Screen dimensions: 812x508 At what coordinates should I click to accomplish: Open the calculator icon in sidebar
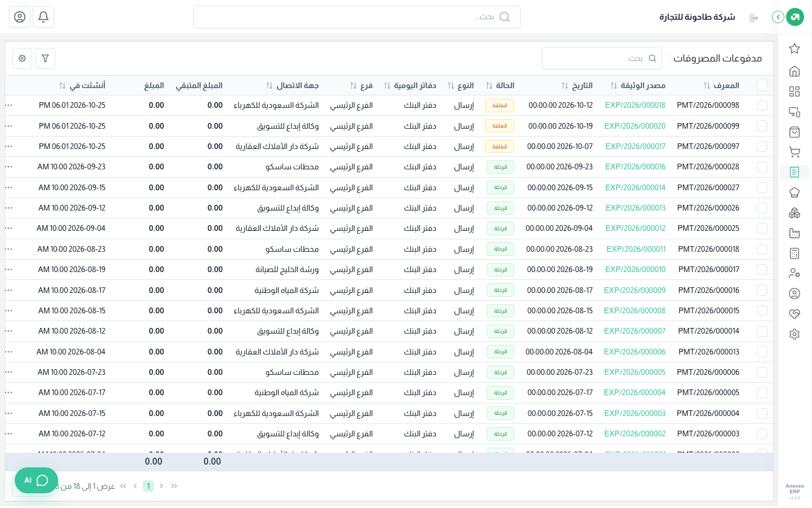click(795, 253)
